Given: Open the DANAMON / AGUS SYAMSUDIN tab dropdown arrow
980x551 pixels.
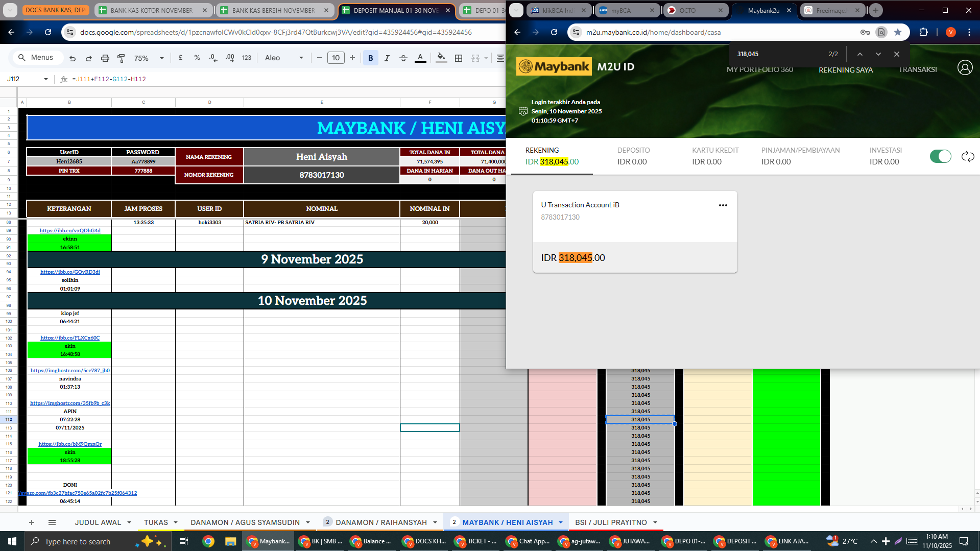Looking at the screenshot, I should pyautogui.click(x=308, y=522).
